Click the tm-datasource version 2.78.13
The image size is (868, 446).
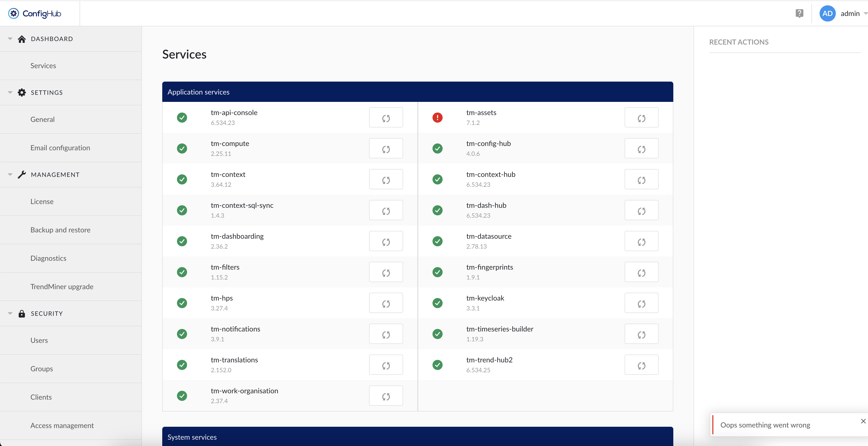[x=476, y=247]
